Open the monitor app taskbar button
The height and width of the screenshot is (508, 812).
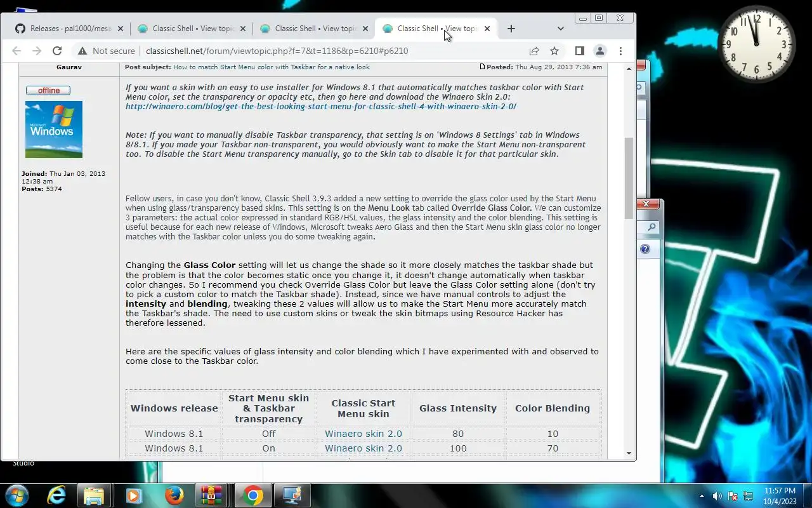pos(292,495)
